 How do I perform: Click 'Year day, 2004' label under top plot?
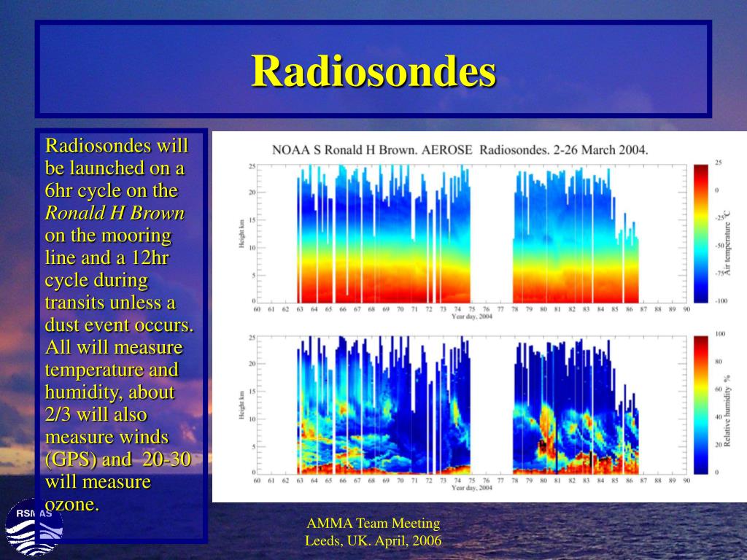472,316
